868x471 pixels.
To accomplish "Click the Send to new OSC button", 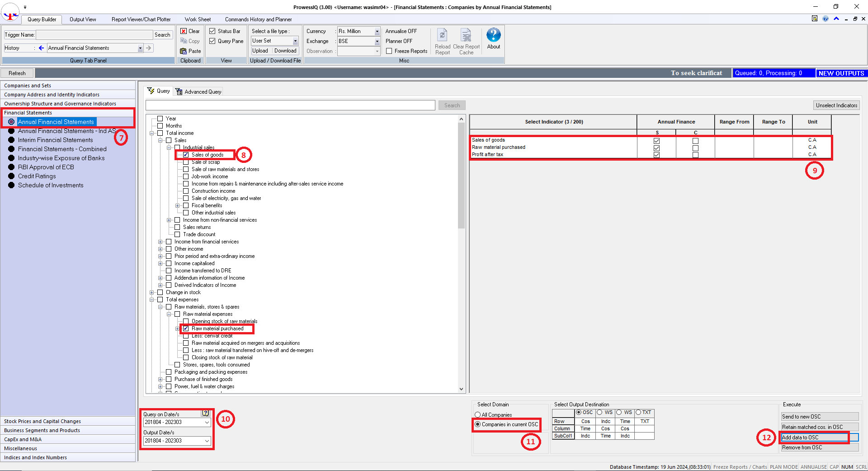I will click(820, 417).
